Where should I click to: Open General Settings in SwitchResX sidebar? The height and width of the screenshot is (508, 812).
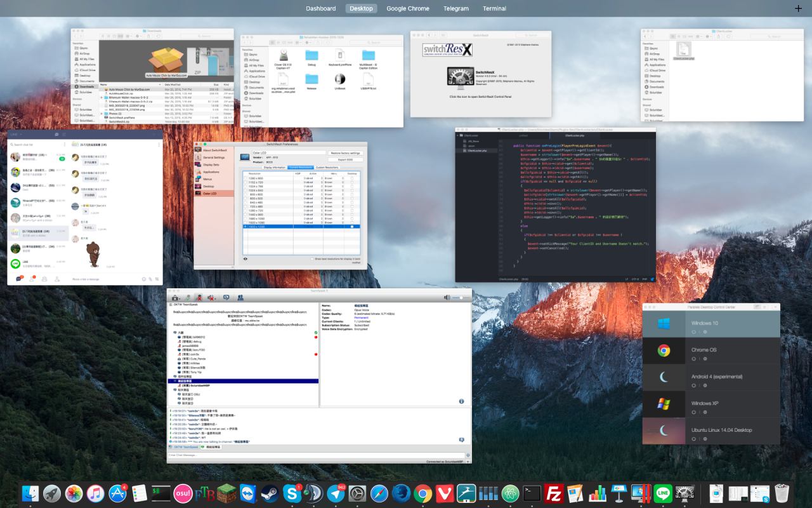point(214,157)
